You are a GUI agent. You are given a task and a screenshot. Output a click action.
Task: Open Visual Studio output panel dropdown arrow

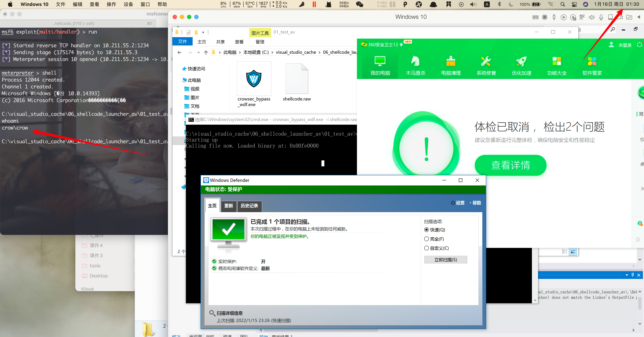pos(627,275)
